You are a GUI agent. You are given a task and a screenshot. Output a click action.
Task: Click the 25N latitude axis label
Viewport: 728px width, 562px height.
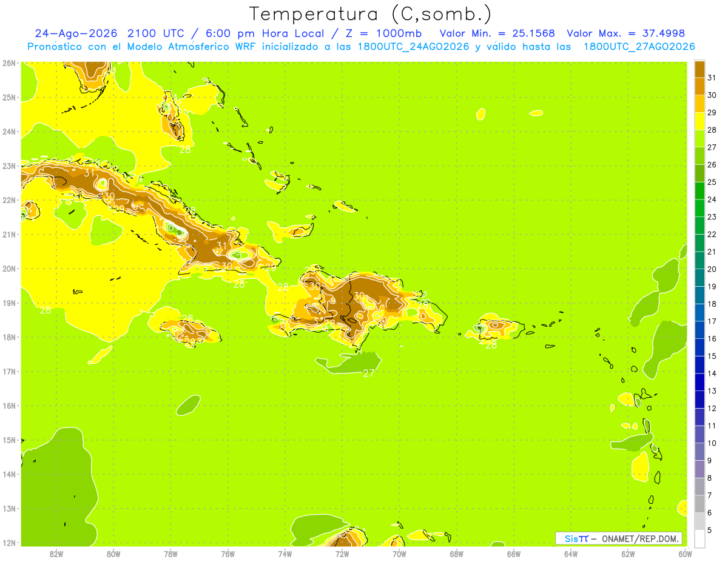point(9,98)
